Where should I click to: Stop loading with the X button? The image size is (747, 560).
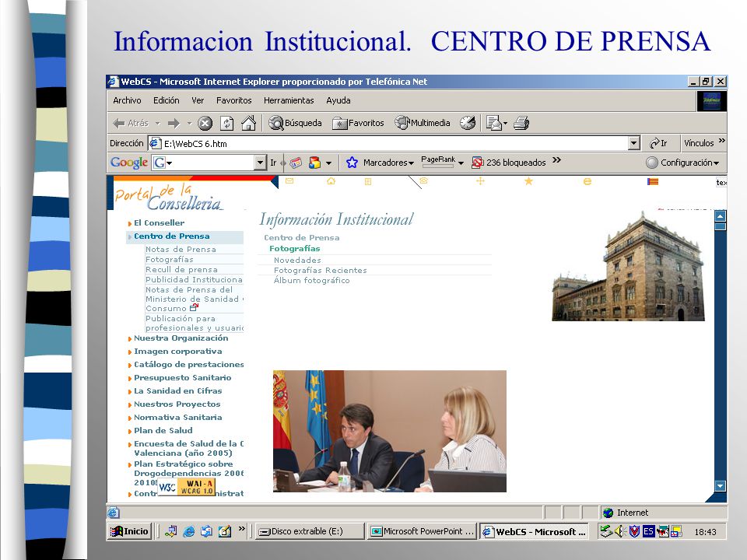[x=205, y=124]
